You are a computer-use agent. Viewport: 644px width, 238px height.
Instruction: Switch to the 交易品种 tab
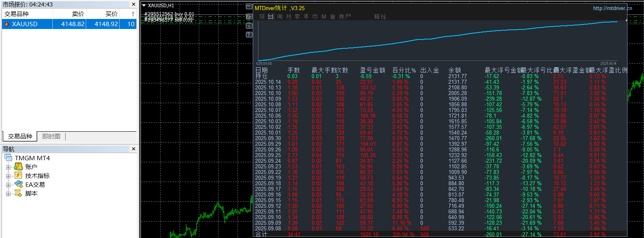click(20, 137)
